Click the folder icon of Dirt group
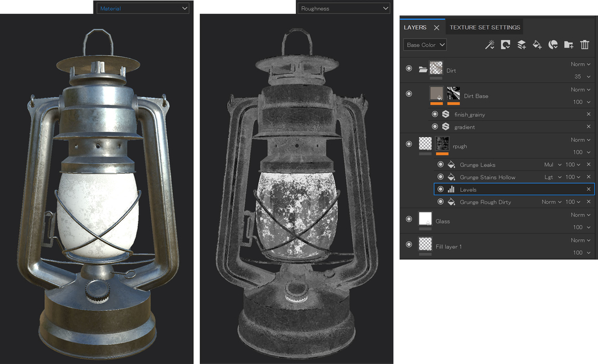598x364 pixels. click(423, 69)
